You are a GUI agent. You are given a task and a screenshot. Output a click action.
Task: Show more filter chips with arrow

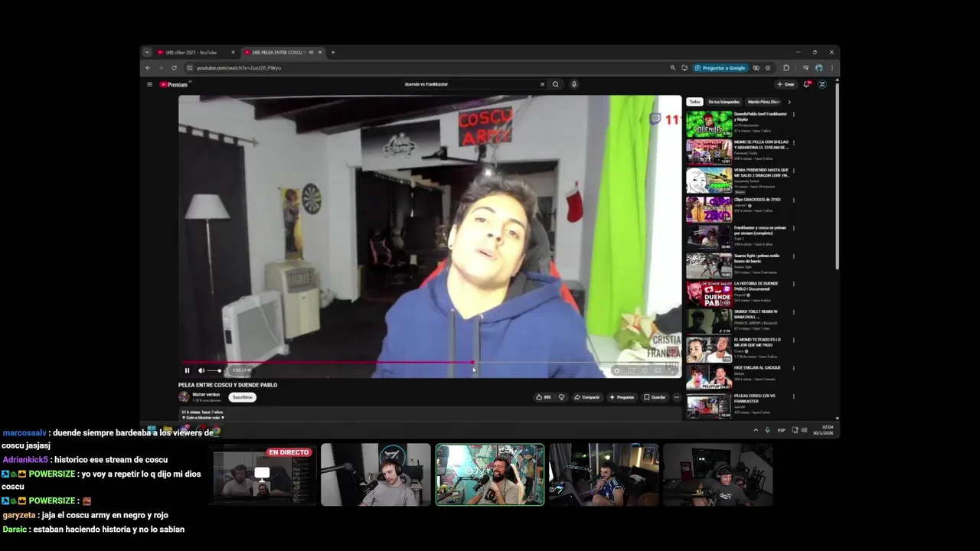[x=789, y=102]
